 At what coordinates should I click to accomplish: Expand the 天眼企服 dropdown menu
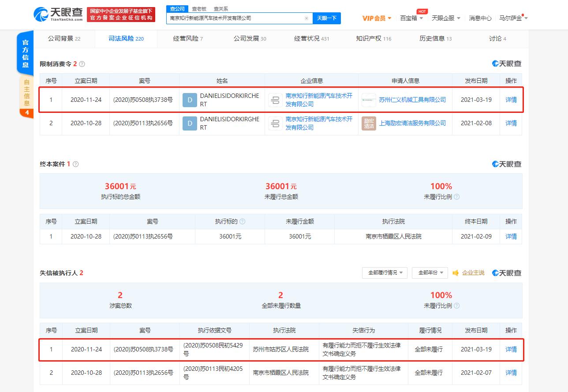(x=446, y=18)
